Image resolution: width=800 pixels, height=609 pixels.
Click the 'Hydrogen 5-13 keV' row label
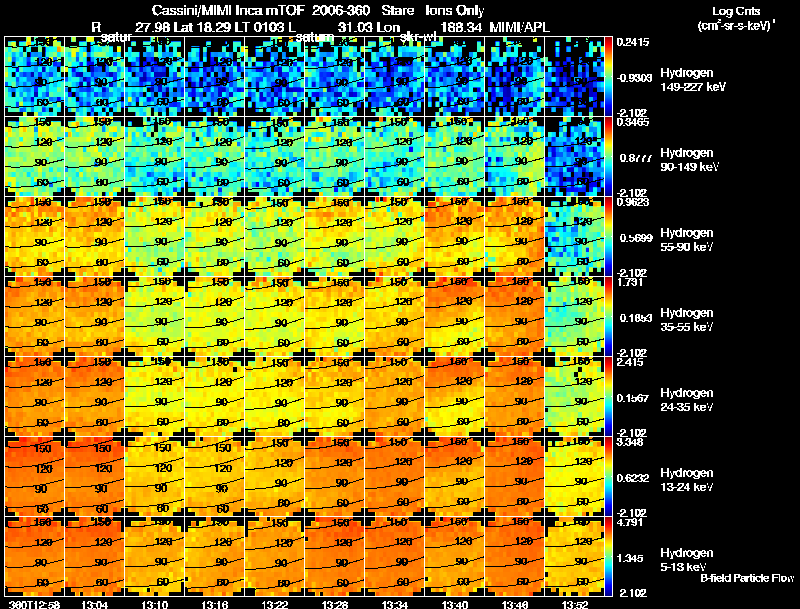(x=687, y=560)
